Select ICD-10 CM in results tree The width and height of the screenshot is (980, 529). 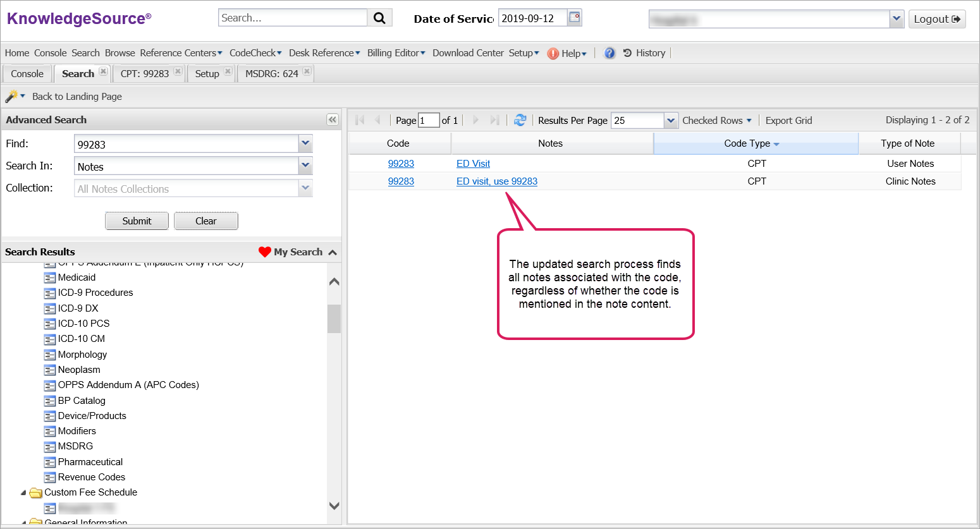coord(82,339)
